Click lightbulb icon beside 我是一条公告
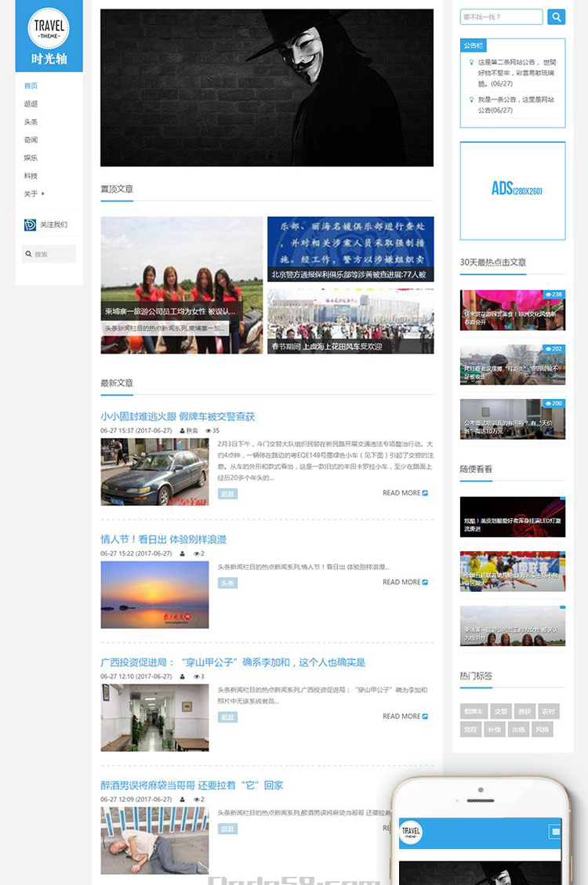The height and width of the screenshot is (885, 588). click(x=471, y=100)
